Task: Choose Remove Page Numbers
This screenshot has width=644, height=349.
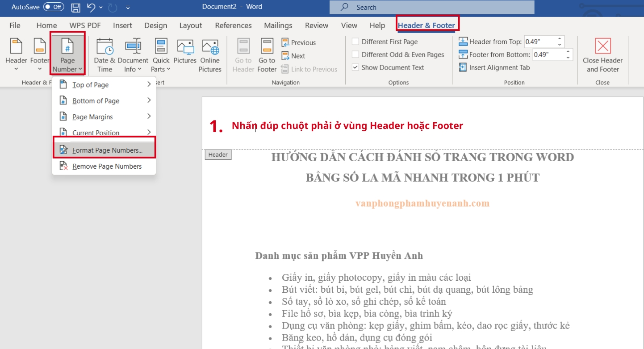Action: pos(105,166)
